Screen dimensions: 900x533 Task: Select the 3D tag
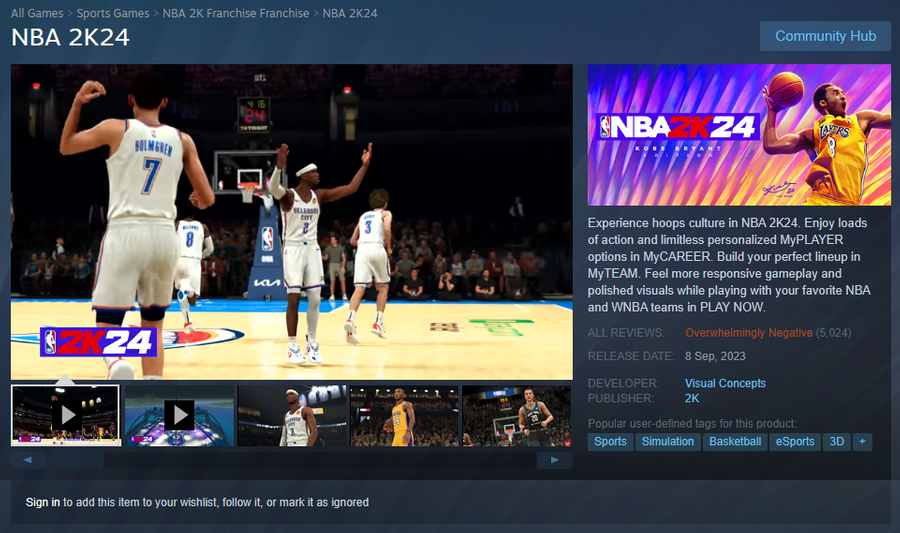(837, 442)
